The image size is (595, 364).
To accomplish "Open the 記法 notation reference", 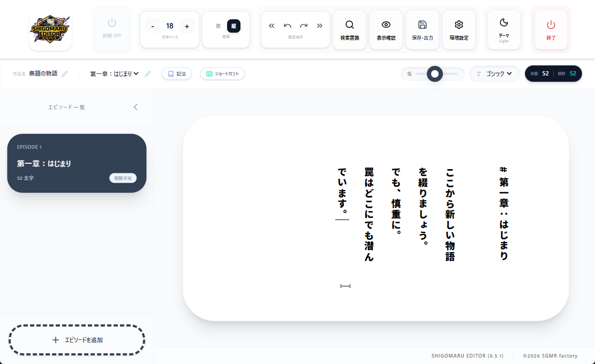I will click(x=177, y=73).
